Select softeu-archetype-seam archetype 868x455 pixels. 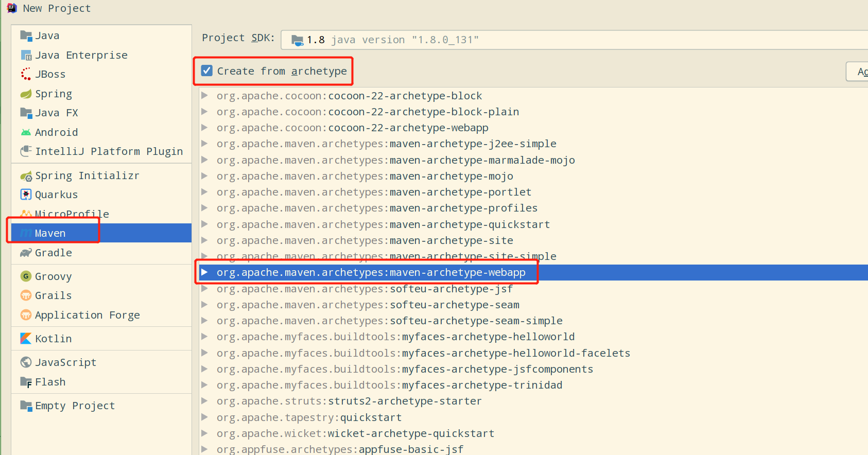pyautogui.click(x=533, y=305)
